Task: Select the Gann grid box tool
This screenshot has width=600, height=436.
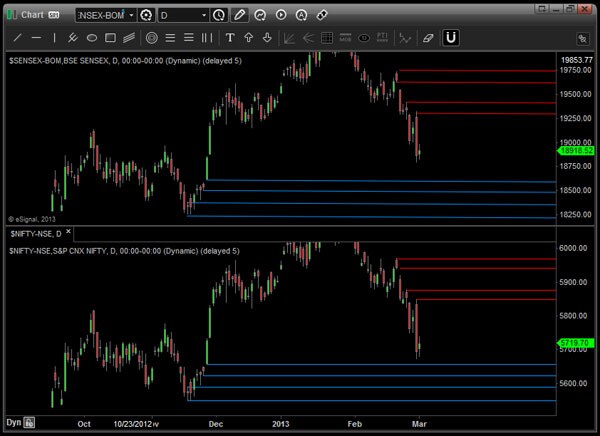Action: [327, 38]
